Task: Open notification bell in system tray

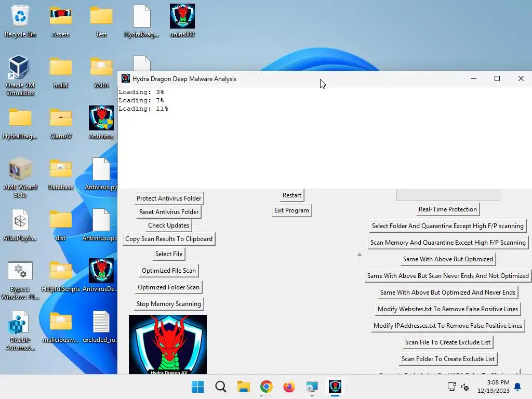Action: [x=517, y=387]
